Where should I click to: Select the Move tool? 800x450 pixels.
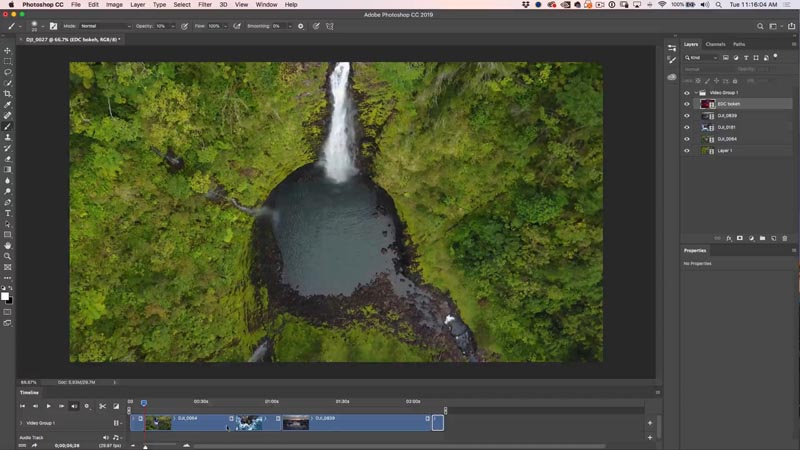click(8, 51)
